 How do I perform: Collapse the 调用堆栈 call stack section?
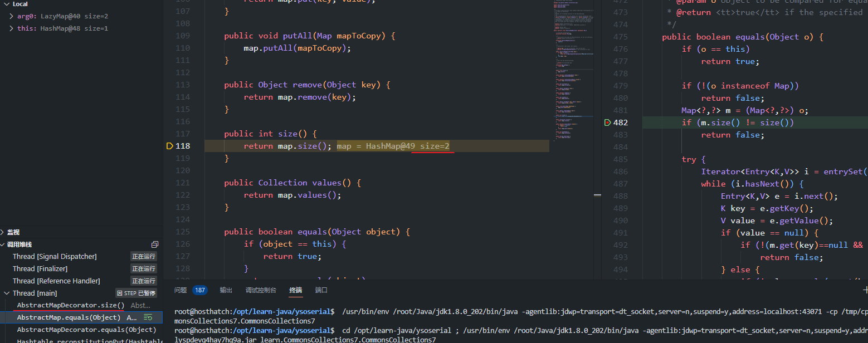point(3,244)
